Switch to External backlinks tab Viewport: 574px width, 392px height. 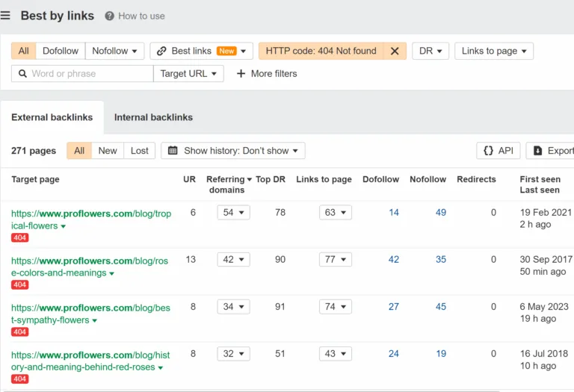(x=52, y=117)
